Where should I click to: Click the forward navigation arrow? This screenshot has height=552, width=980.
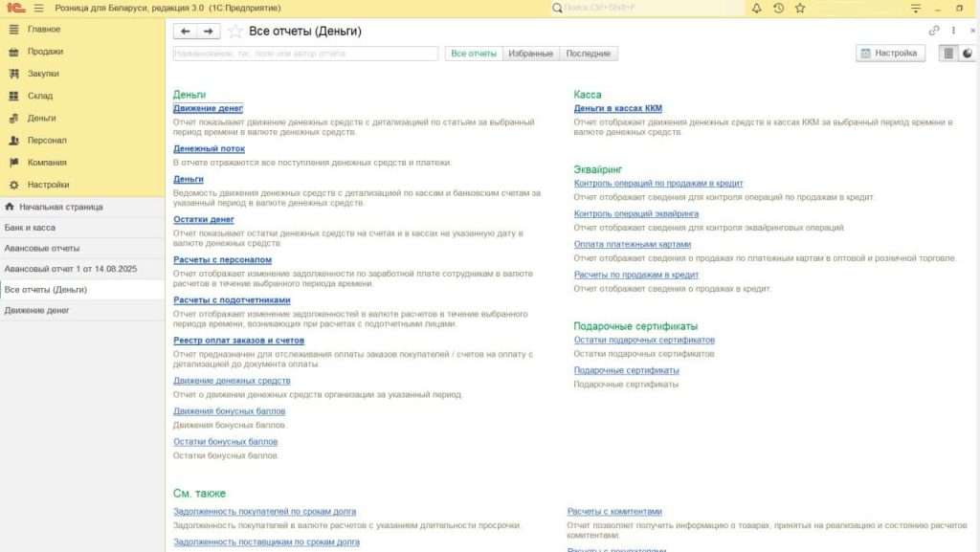tap(209, 32)
